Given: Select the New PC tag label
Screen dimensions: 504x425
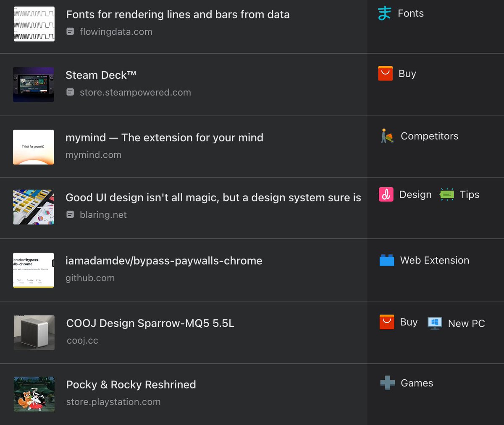Looking at the screenshot, I should click(466, 323).
